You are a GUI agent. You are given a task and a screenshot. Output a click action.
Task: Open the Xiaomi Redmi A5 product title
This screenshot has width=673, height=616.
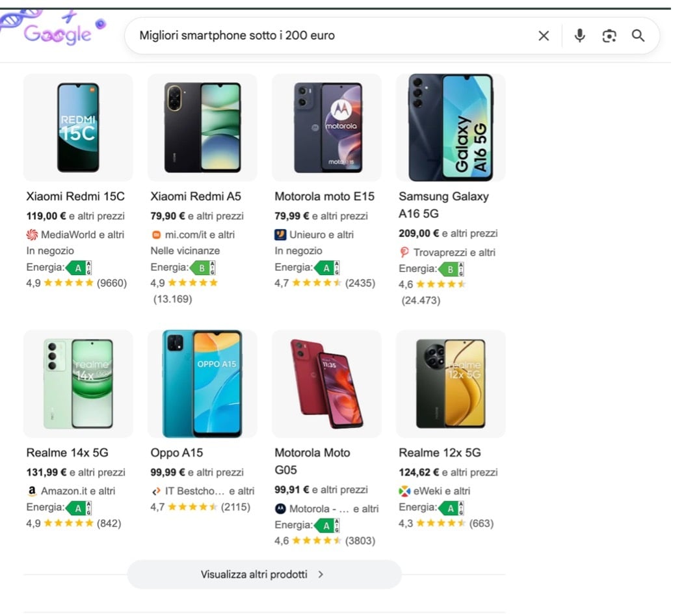[x=195, y=196]
